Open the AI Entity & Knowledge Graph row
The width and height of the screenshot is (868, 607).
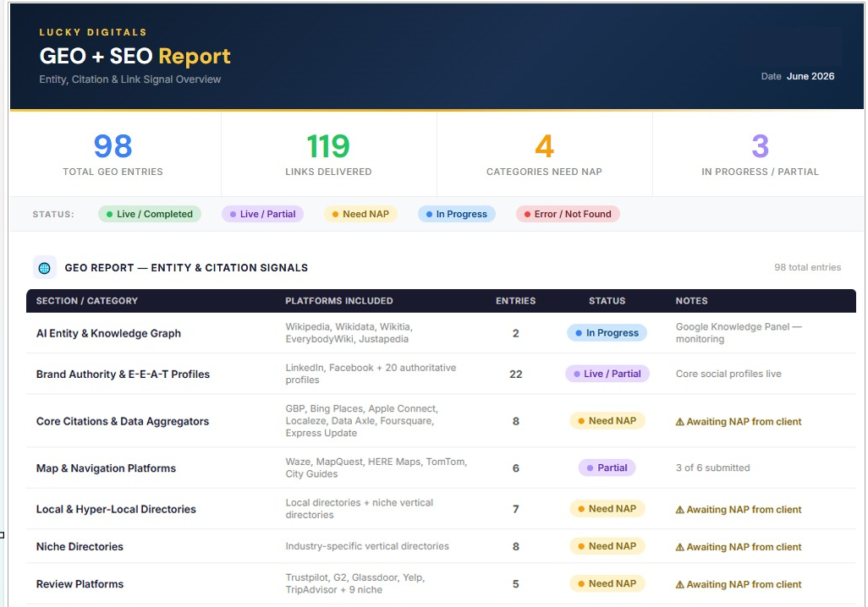coord(441,333)
